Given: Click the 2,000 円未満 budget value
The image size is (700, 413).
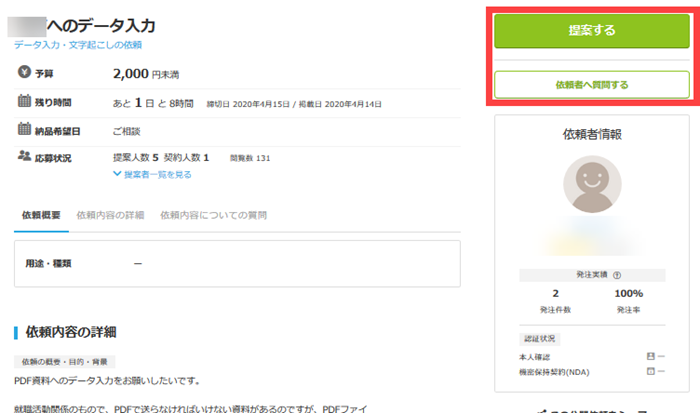Looking at the screenshot, I should pos(146,73).
